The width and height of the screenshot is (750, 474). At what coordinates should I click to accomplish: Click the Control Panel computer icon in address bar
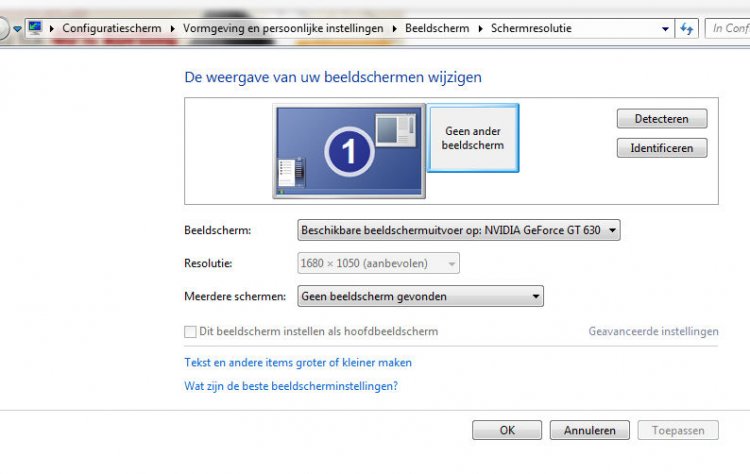click(34, 28)
